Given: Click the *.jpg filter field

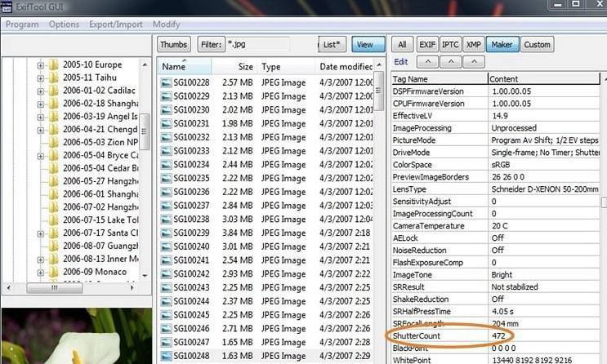Looking at the screenshot, I should pos(257,45).
